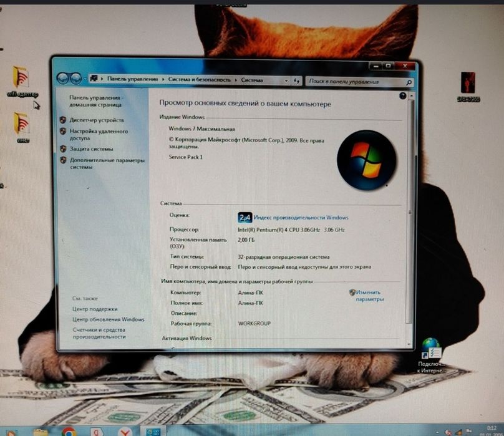The width and height of the screenshot is (504, 436).
Task: Open media player icon on taskbar
Action: 11,433
